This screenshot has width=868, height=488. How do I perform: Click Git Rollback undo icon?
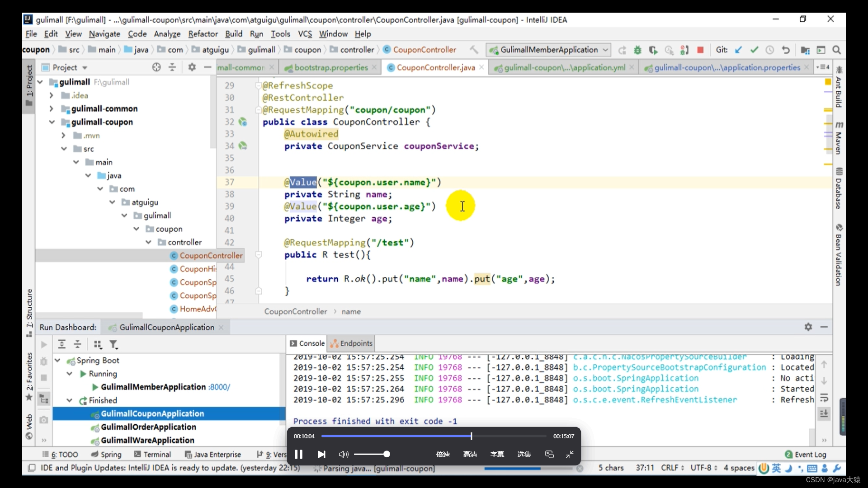[x=786, y=50]
